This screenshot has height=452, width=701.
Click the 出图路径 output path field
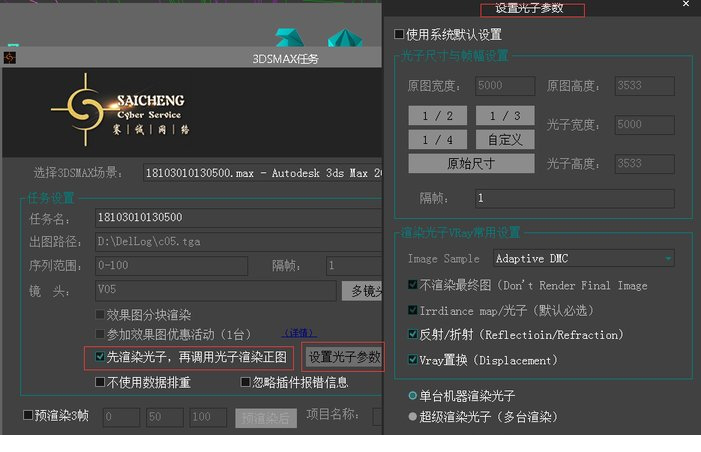[239, 241]
